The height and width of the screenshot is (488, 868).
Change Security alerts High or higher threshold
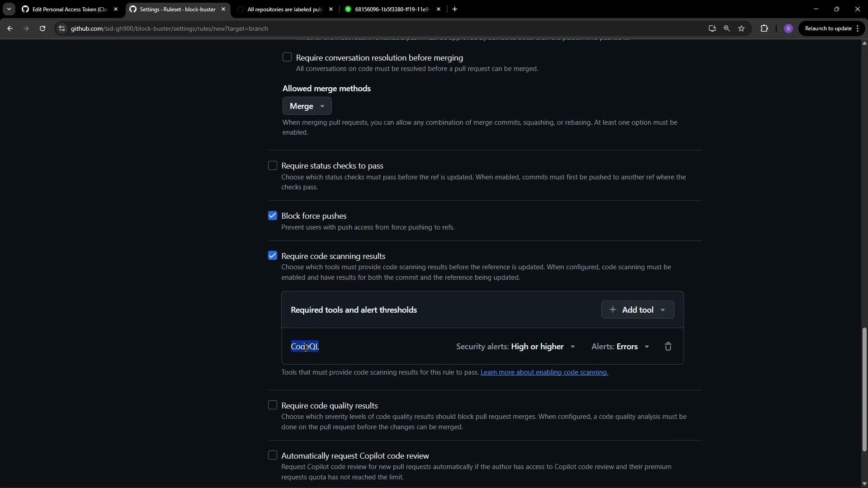[516, 347]
